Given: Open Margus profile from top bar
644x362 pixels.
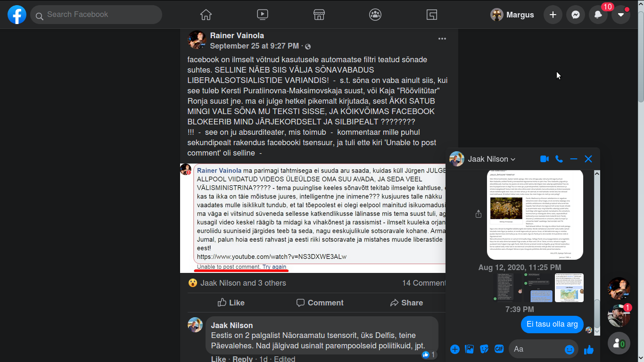Looking at the screenshot, I should coord(512,15).
